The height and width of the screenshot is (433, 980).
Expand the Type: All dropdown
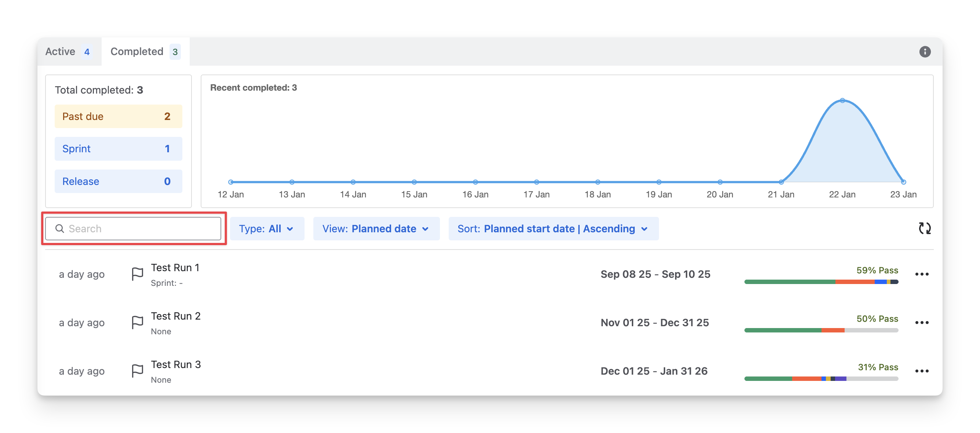point(267,229)
